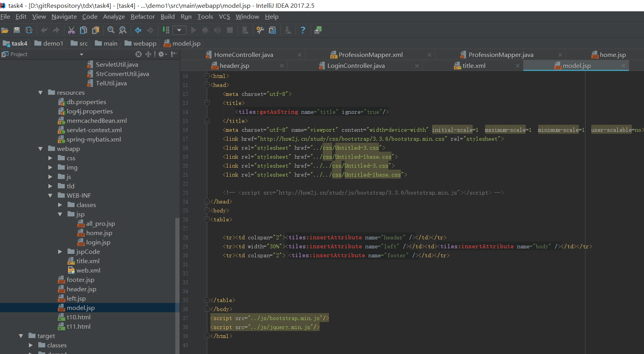
Task: Switch to the LoginController.java tab
Action: pyautogui.click(x=356, y=65)
